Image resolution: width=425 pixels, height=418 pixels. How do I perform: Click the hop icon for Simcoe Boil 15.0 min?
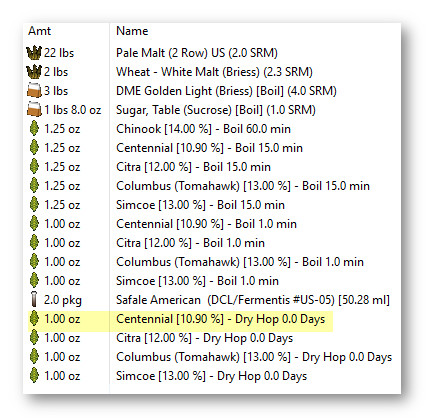34,205
